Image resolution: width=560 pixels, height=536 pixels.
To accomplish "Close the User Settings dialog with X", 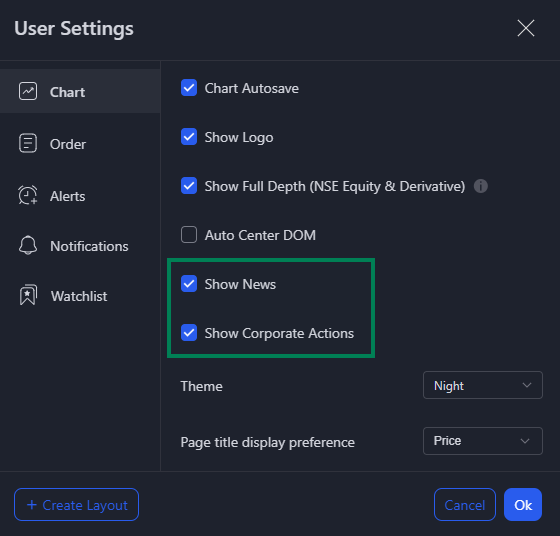I will point(526,28).
